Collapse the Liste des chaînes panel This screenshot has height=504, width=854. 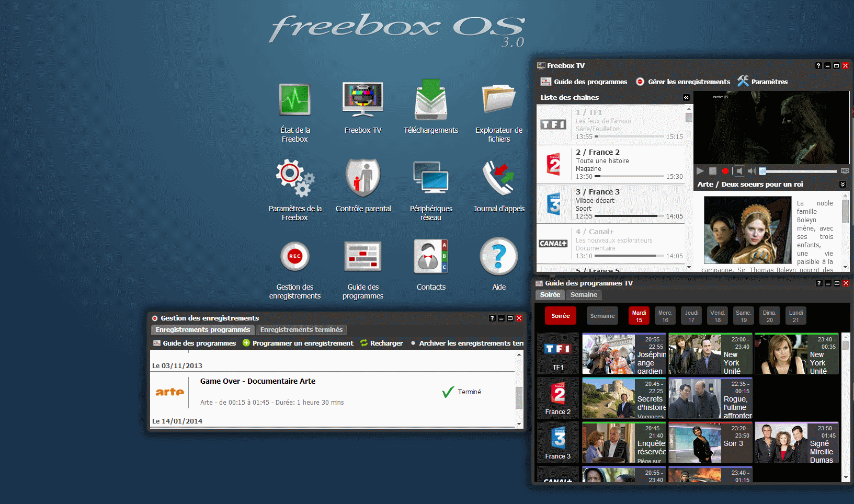pos(686,98)
